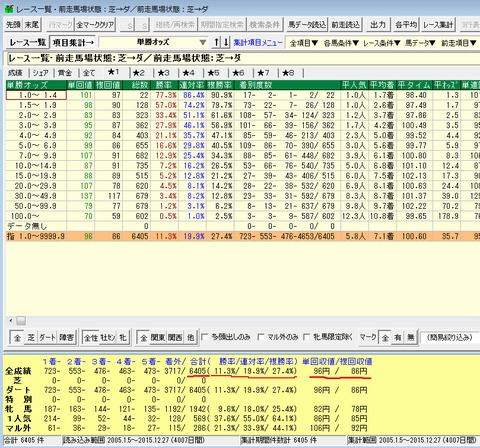
Task: Sort by the 平タイム column header
Action: [x=413, y=85]
